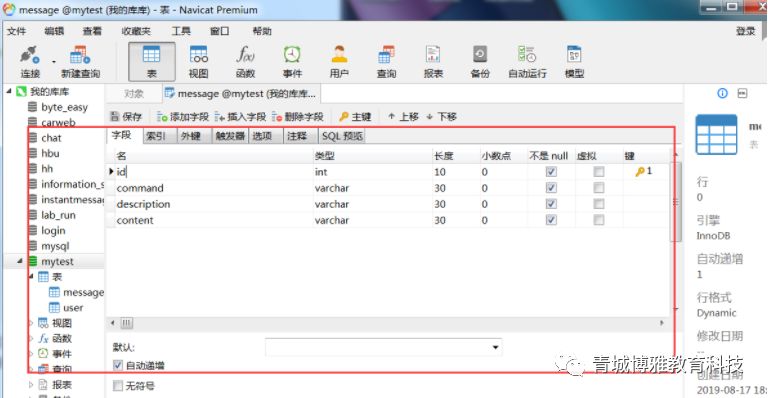768x398 pixels.
Task: Open the dropdown arrow next to Connection
Action: 53,62
